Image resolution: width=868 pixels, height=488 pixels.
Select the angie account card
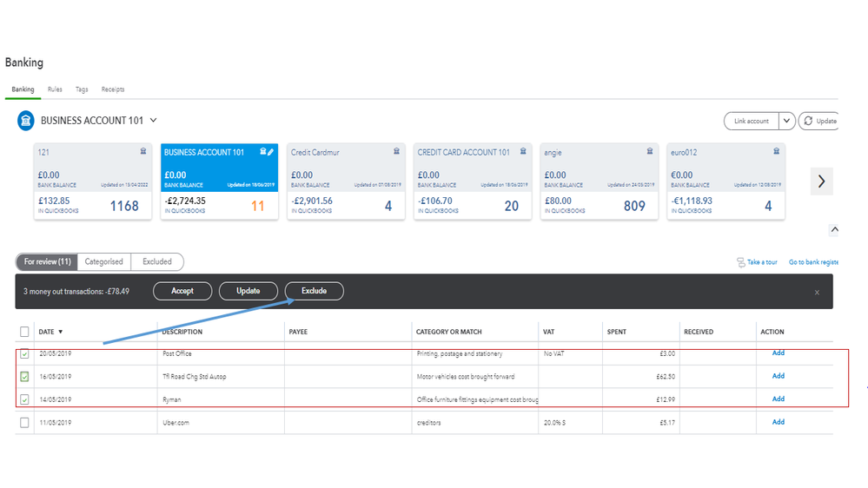(600, 181)
